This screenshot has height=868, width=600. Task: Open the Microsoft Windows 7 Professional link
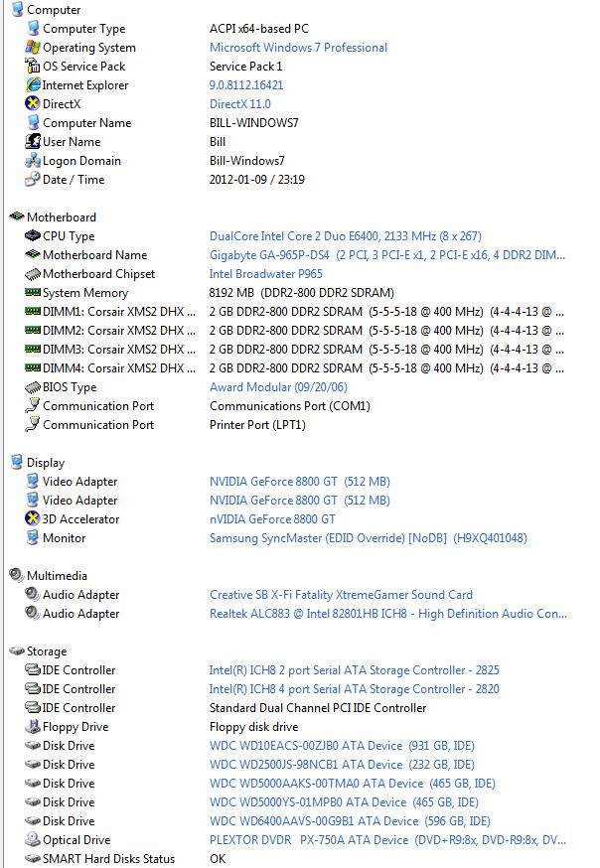(x=298, y=48)
